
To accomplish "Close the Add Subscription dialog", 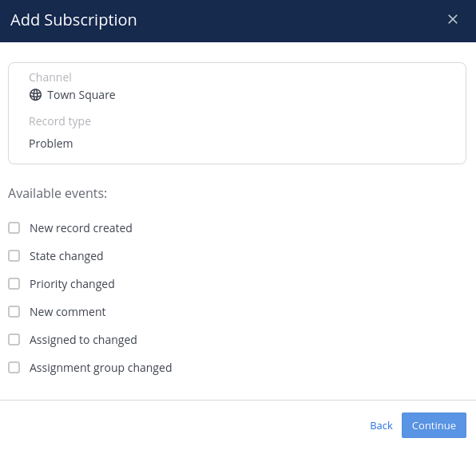I will pos(453,19).
